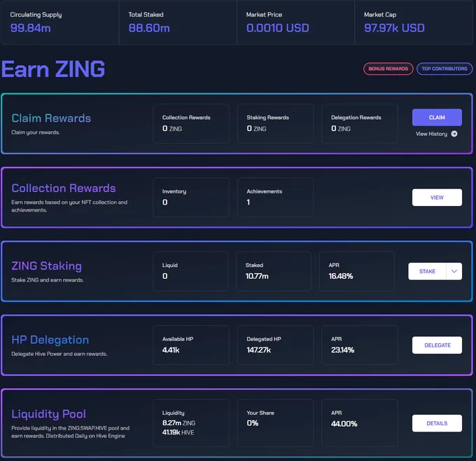Click the Inventory 0 card
This screenshot has height=461, width=476.
point(191,198)
